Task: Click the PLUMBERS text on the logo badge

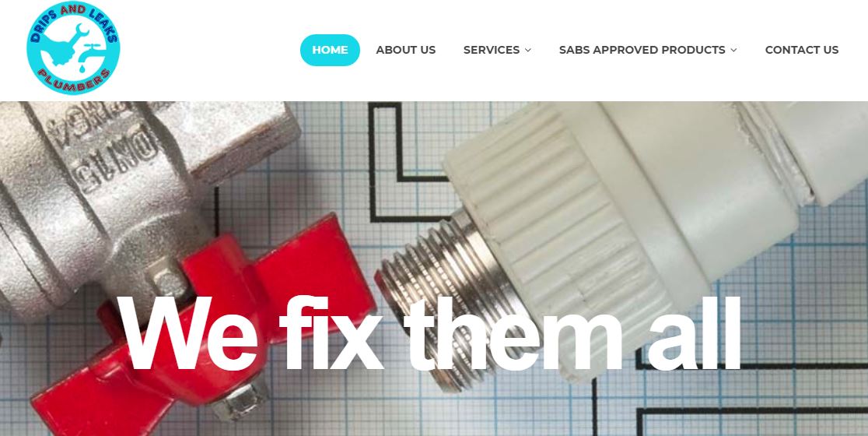Action: 74,81
